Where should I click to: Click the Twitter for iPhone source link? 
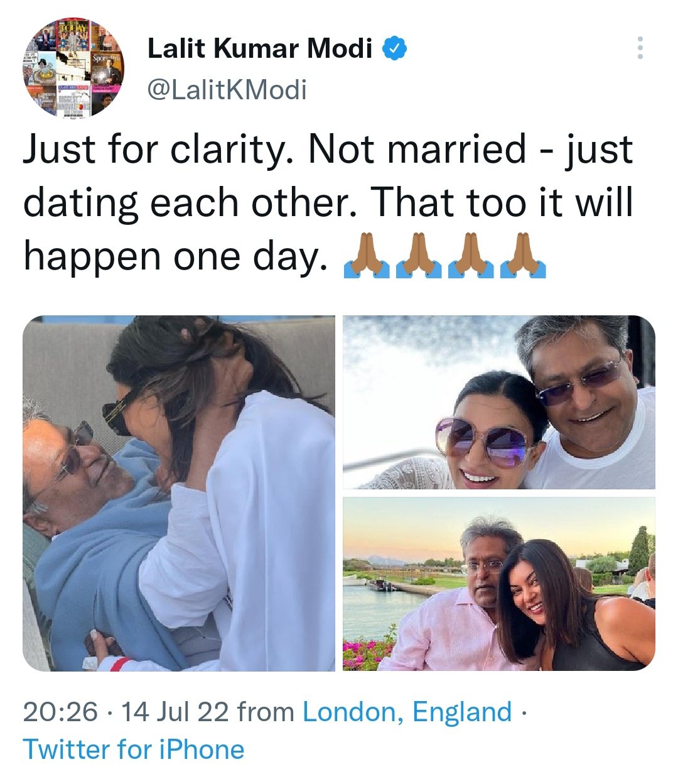[x=133, y=749]
